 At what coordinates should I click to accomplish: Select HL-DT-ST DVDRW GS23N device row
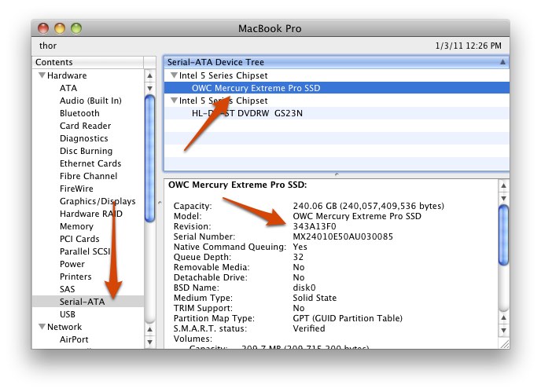point(337,113)
